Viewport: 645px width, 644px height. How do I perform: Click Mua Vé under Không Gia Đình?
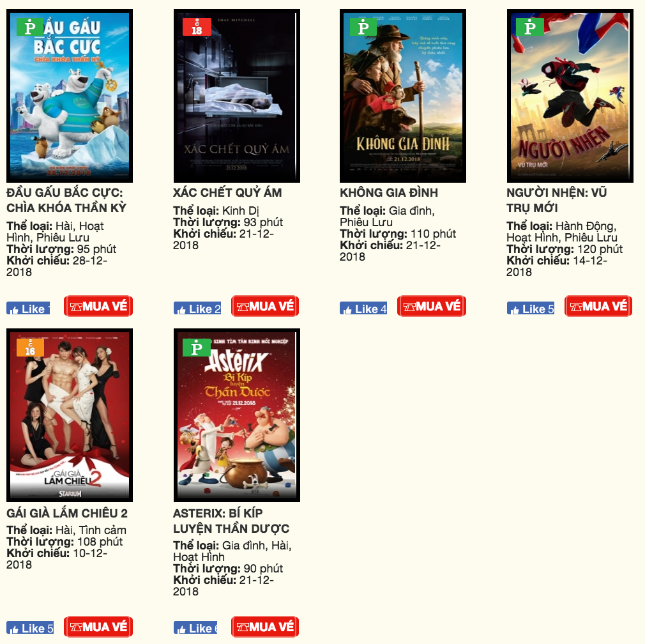tap(432, 306)
